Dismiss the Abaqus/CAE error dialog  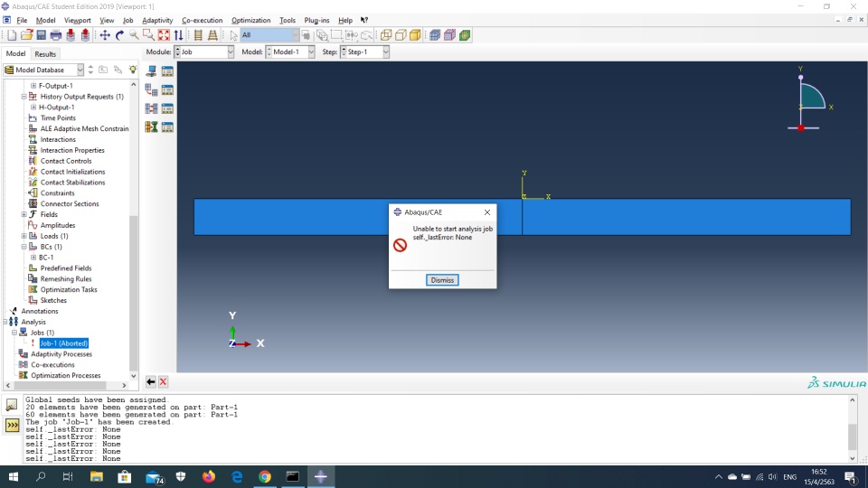442,280
